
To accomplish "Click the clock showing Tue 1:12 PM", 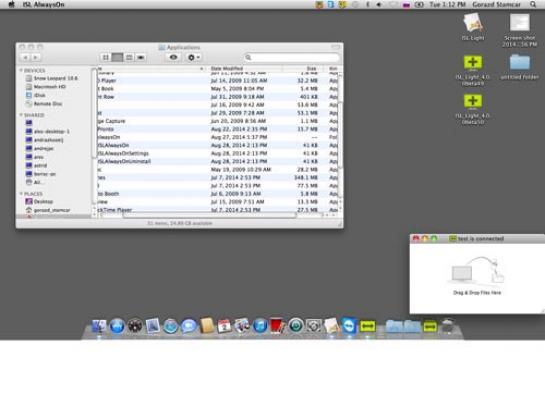I will tap(447, 5).
